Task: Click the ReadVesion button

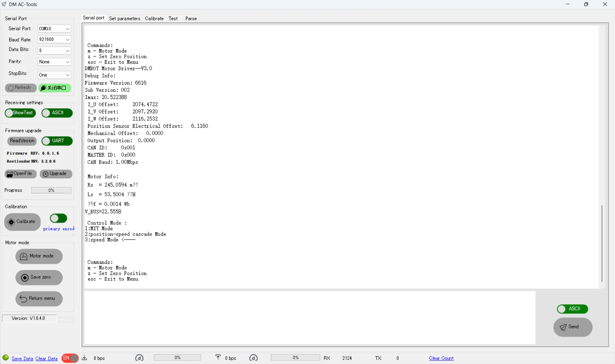Action: (22, 141)
